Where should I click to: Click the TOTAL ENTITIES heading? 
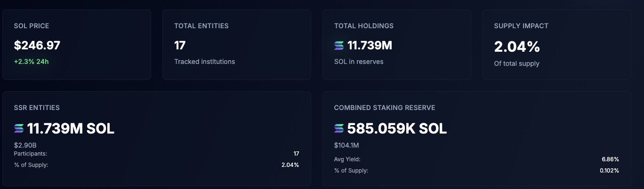pos(201,26)
